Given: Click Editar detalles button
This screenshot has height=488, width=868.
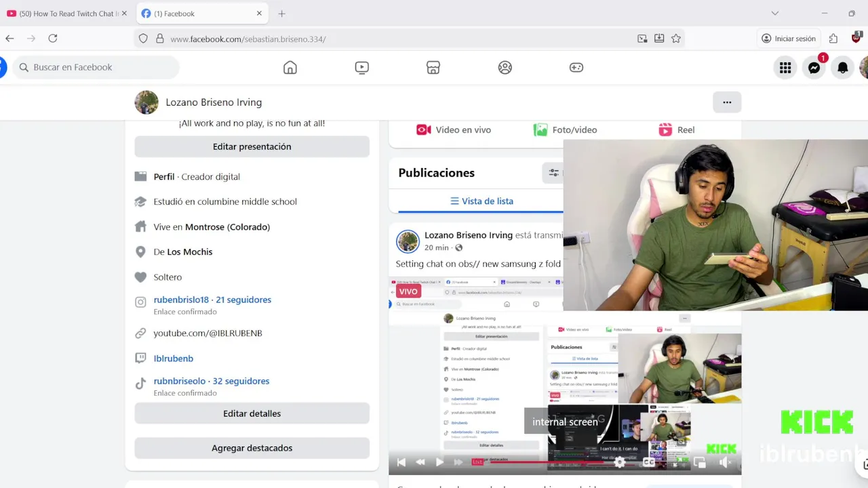Looking at the screenshot, I should pos(252,413).
